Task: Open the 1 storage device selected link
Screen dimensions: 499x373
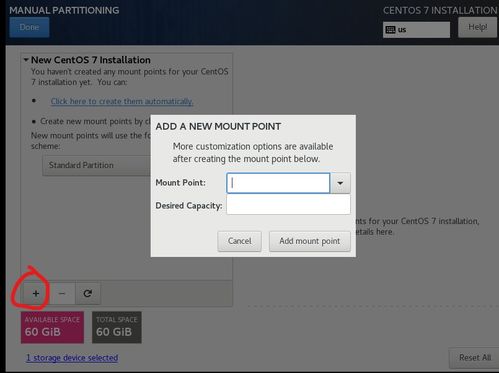Action: click(72, 358)
